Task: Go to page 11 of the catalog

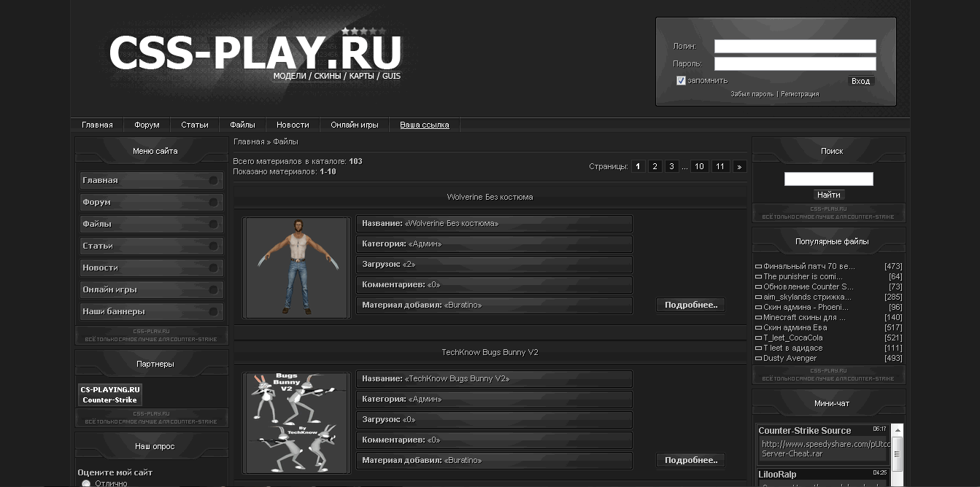Action: click(720, 166)
